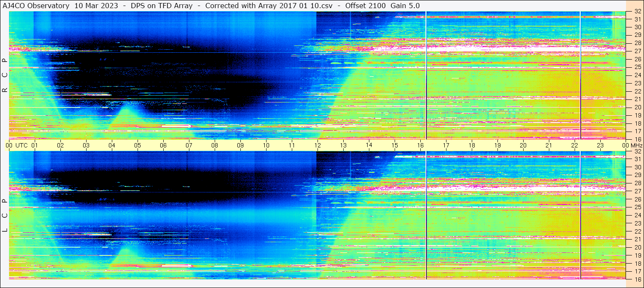Viewport: 644px width, 288px height.
Task: Click the 17 hour time axis label
Action: click(446, 145)
